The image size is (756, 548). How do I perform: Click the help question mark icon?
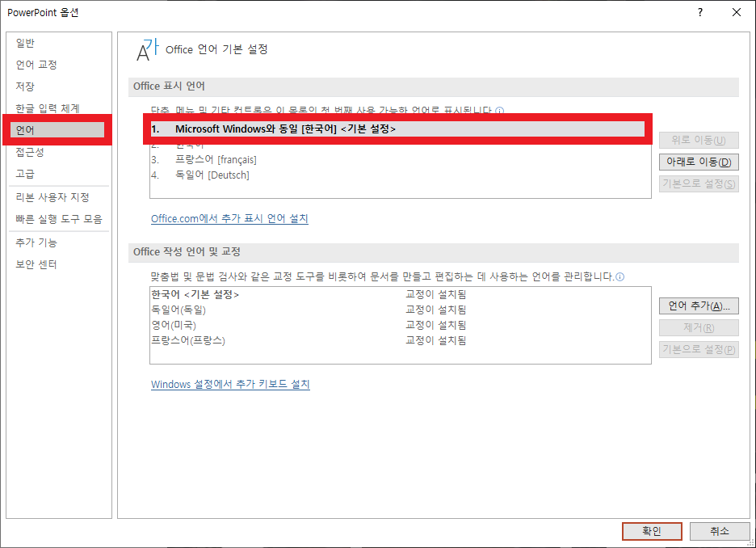(700, 13)
